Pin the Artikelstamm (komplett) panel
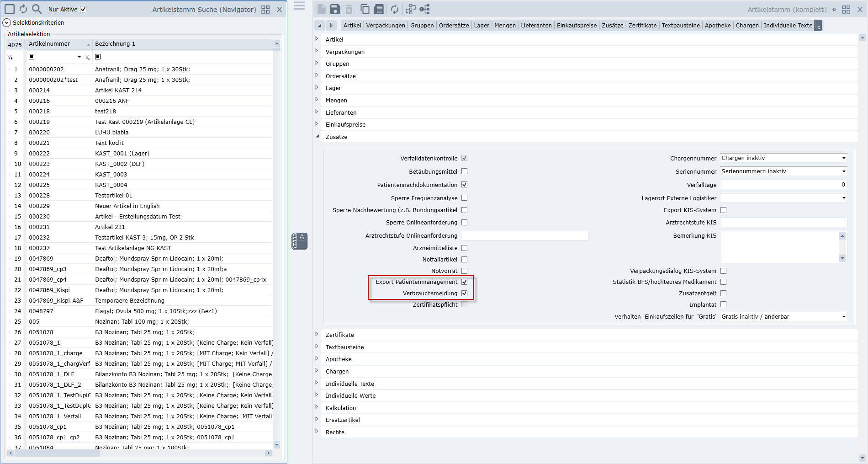Viewport: 868px width, 464px height. 834,10
